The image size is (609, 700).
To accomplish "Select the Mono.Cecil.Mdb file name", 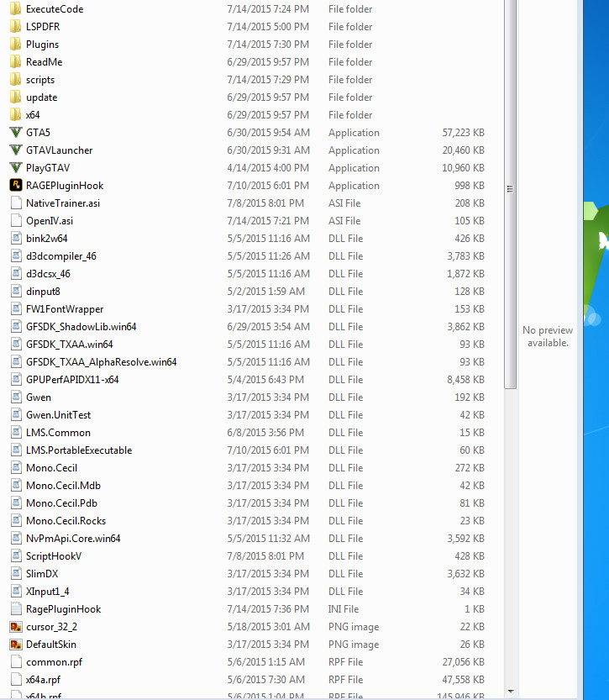I will [63, 485].
